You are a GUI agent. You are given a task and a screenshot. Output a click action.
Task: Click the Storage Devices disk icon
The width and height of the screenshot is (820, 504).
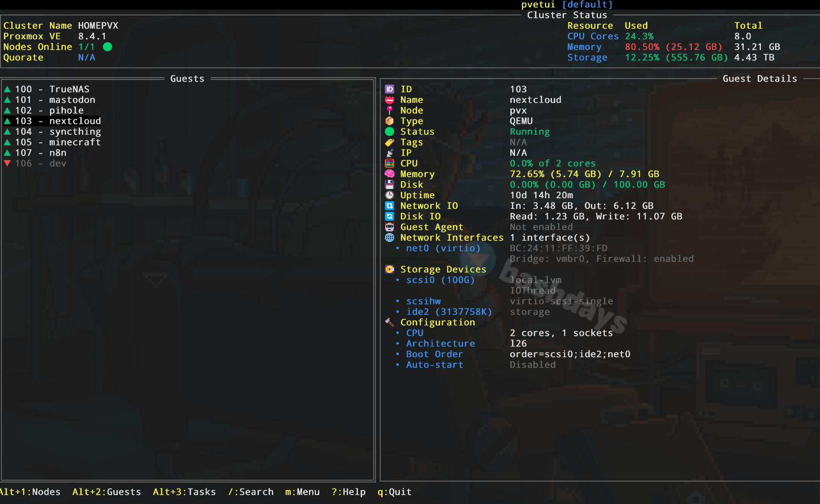(389, 269)
